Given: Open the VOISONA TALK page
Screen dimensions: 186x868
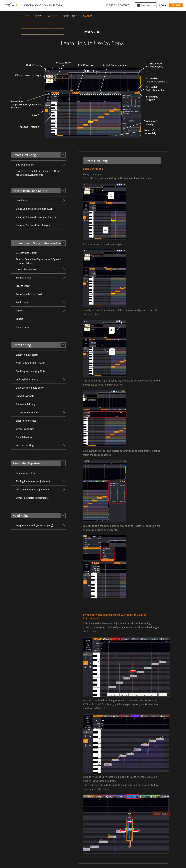Looking at the screenshot, I should pyautogui.click(x=53, y=5).
